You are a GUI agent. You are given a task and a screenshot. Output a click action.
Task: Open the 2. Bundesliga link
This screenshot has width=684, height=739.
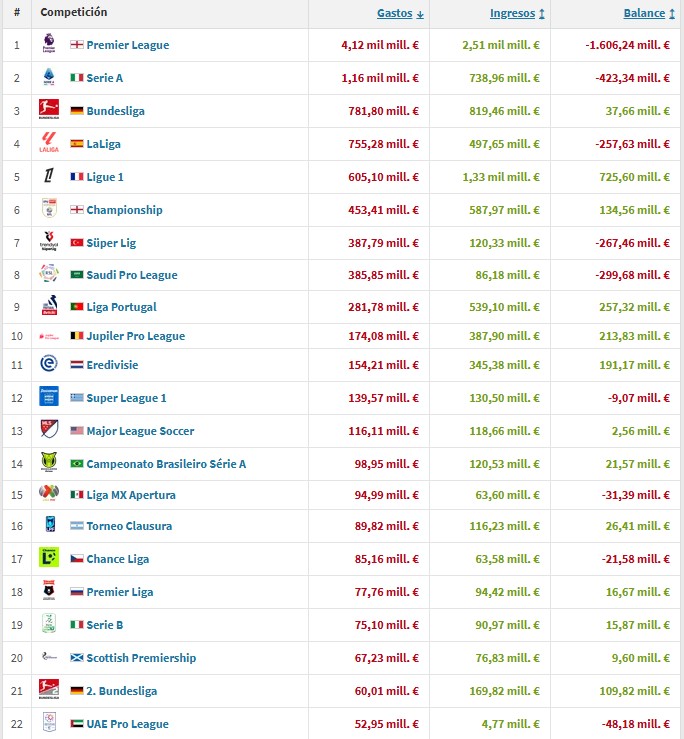point(122,691)
